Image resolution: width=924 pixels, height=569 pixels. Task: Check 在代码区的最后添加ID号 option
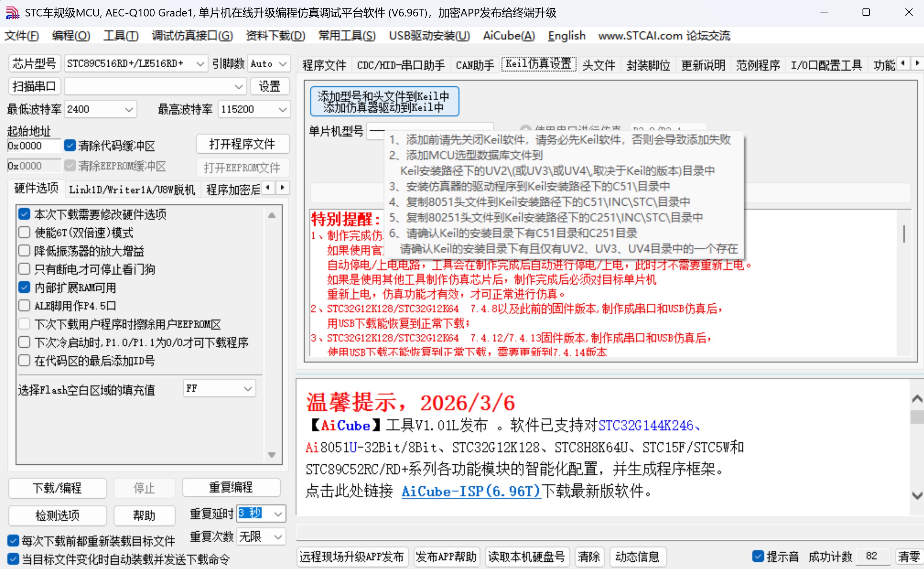[x=25, y=360]
